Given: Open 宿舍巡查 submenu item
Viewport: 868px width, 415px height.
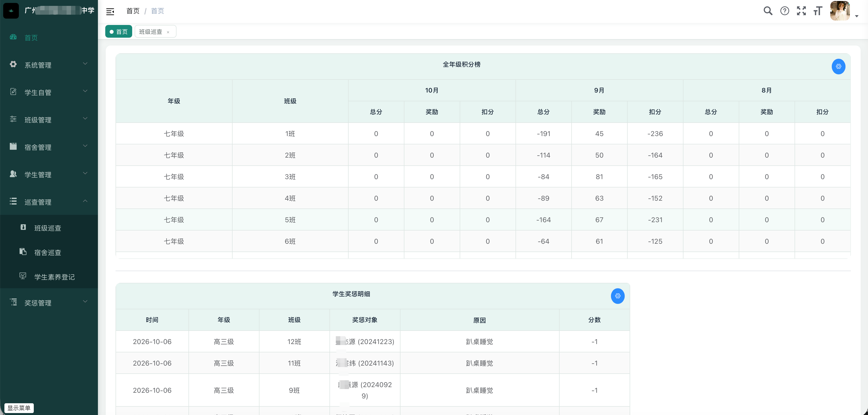Looking at the screenshot, I should point(49,252).
